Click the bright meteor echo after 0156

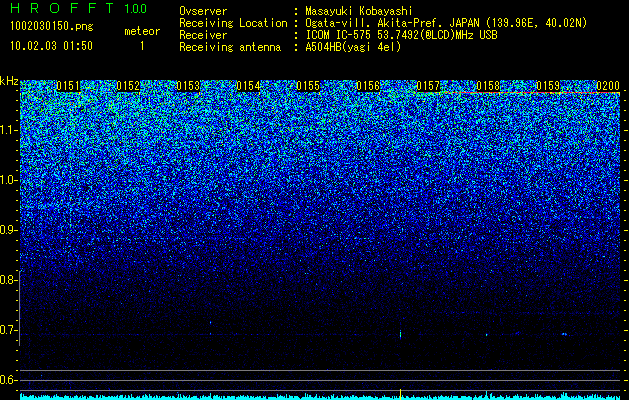400,335
